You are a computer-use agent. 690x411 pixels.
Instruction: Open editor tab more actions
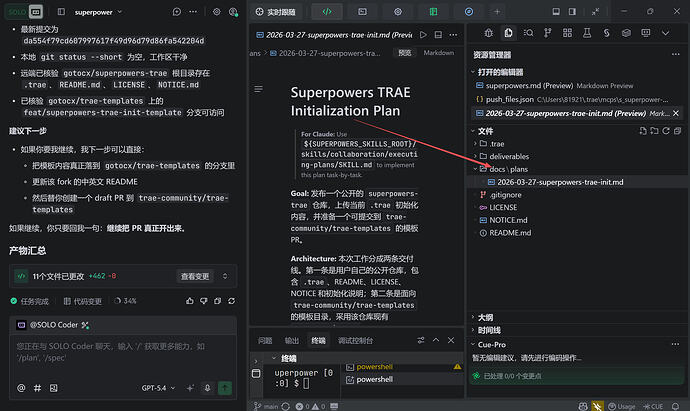click(x=453, y=34)
